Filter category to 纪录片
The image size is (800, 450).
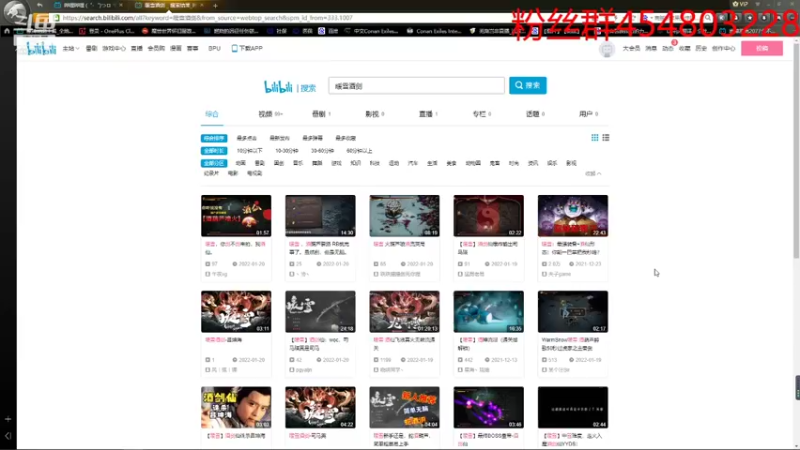[x=211, y=173]
